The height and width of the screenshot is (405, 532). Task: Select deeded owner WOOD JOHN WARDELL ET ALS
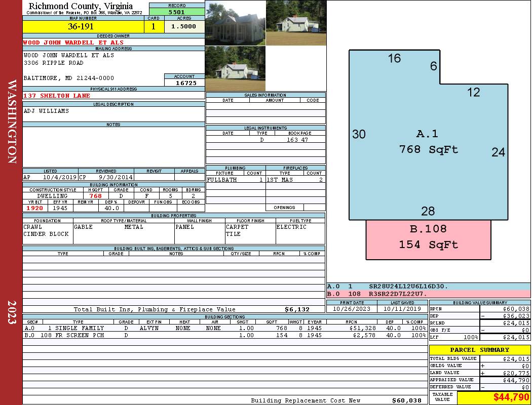(x=73, y=43)
